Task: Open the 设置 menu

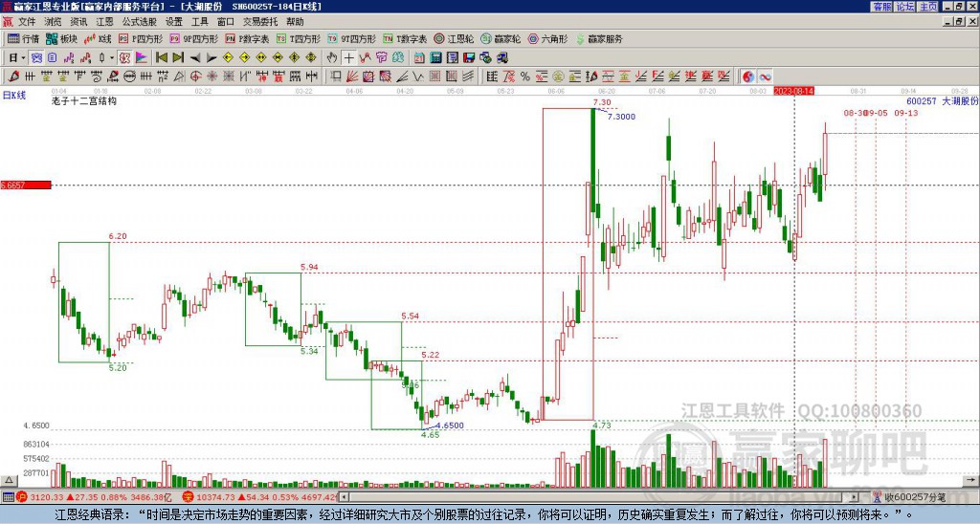Action: tap(174, 22)
